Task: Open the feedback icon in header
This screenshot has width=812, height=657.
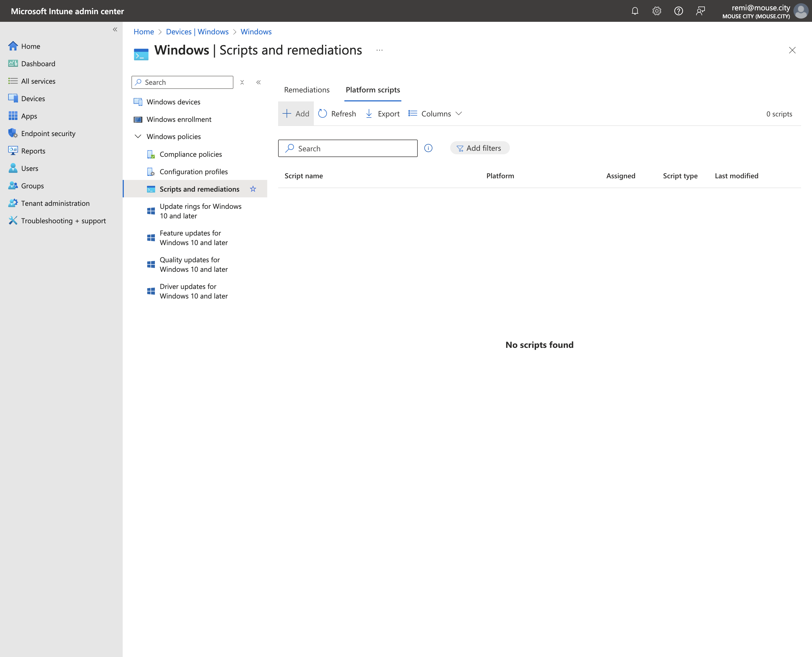Action: (700, 11)
